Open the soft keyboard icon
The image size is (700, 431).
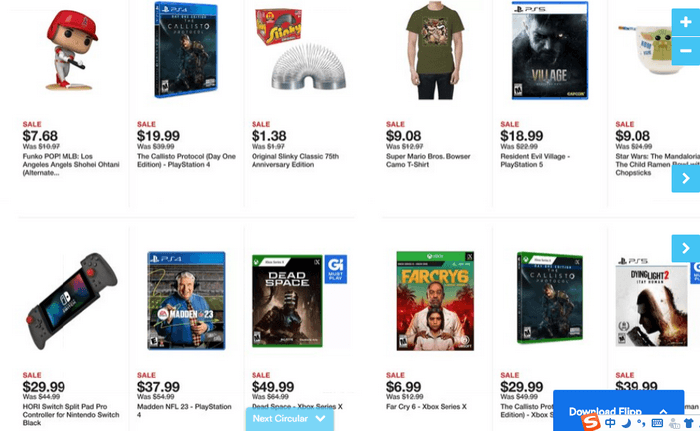pyautogui.click(x=657, y=423)
